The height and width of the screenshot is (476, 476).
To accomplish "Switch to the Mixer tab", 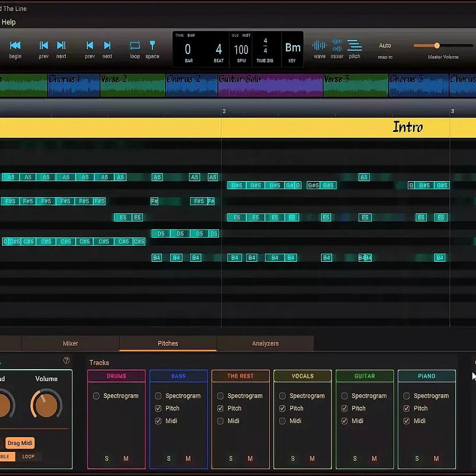I will pos(70,343).
